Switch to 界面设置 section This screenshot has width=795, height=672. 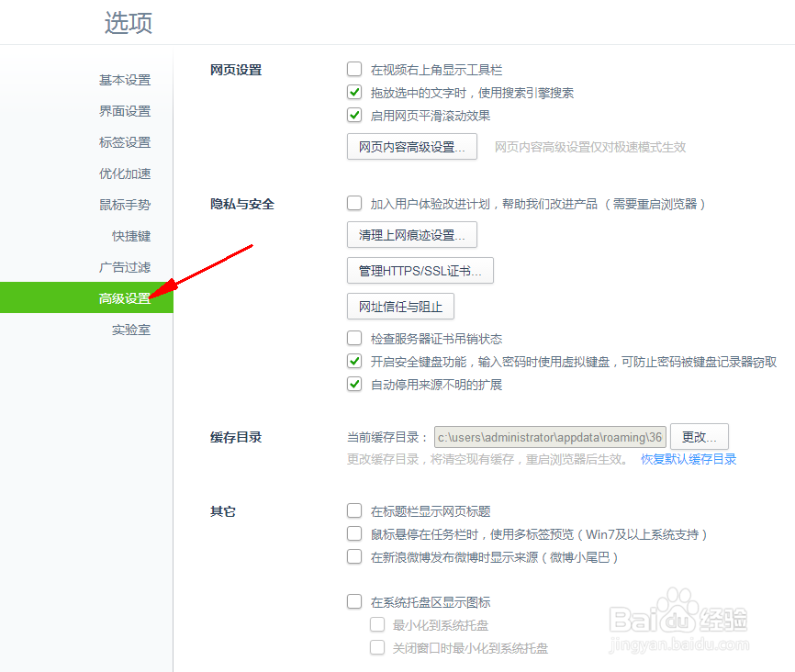click(125, 111)
